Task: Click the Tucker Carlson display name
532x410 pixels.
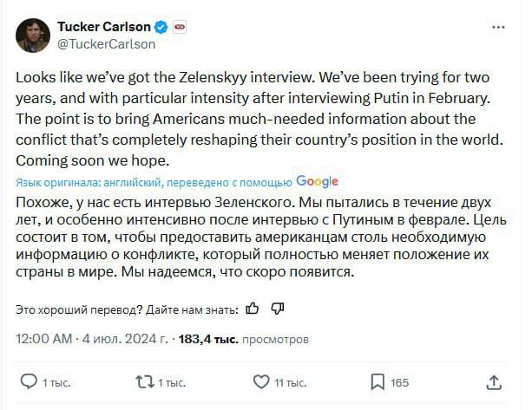Action: tap(103, 27)
